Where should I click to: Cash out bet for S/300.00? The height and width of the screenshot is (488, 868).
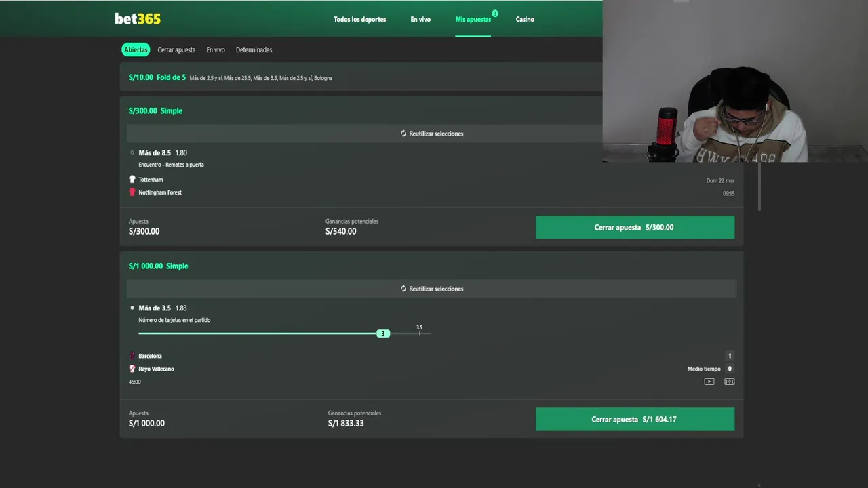pyautogui.click(x=635, y=227)
